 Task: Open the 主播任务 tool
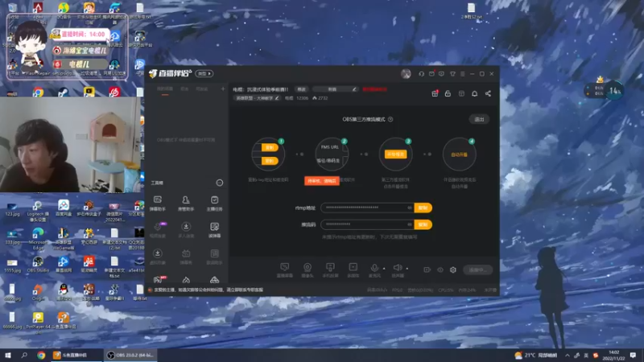click(x=214, y=204)
